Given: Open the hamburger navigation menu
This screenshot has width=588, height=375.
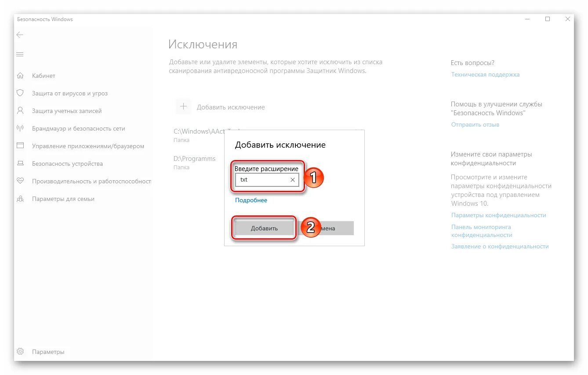Looking at the screenshot, I should click(x=20, y=55).
